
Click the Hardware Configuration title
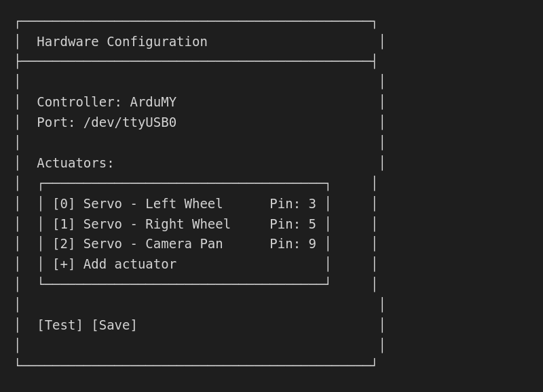(121, 41)
